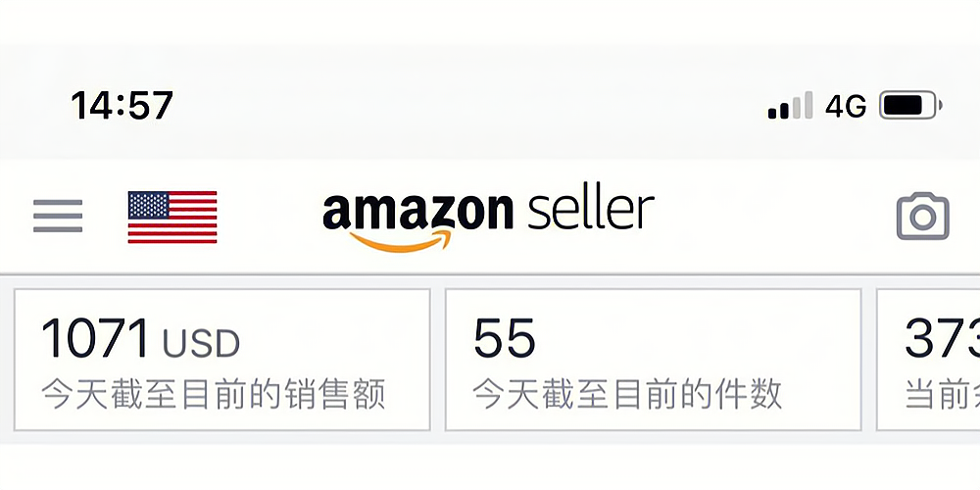Click the 4G network indicator
This screenshot has width=980, height=490.
(x=846, y=106)
